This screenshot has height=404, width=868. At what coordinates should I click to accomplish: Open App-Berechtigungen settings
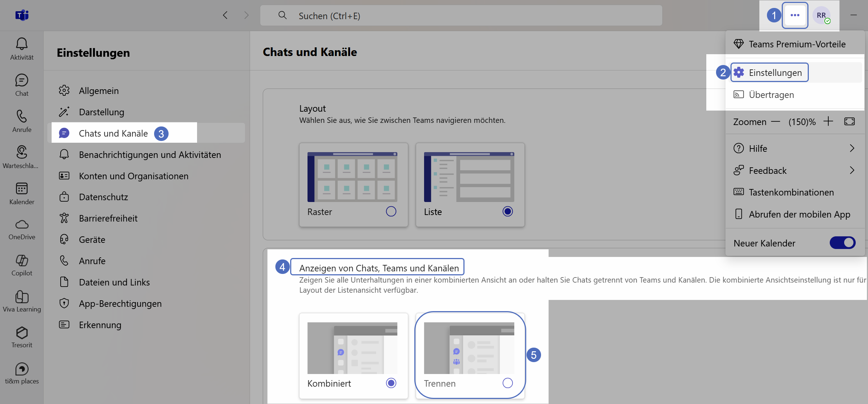(x=146, y=304)
